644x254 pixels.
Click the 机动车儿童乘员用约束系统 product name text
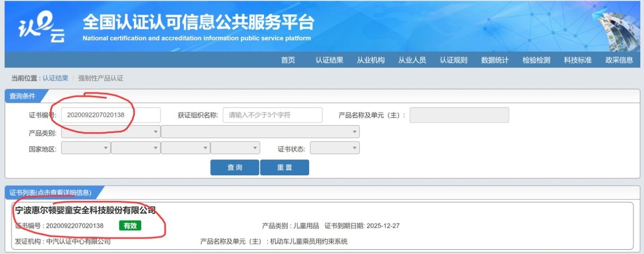[x=309, y=242]
